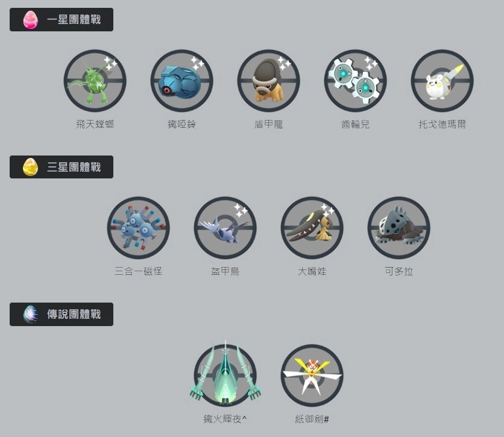Click the 可多拉 raid boss icon
504x437 pixels.
pyautogui.click(x=398, y=228)
